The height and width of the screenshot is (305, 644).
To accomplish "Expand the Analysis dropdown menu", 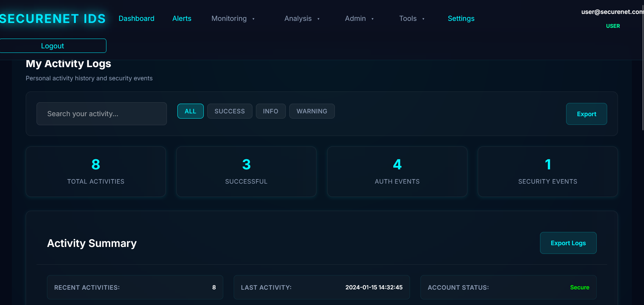I will [x=302, y=18].
